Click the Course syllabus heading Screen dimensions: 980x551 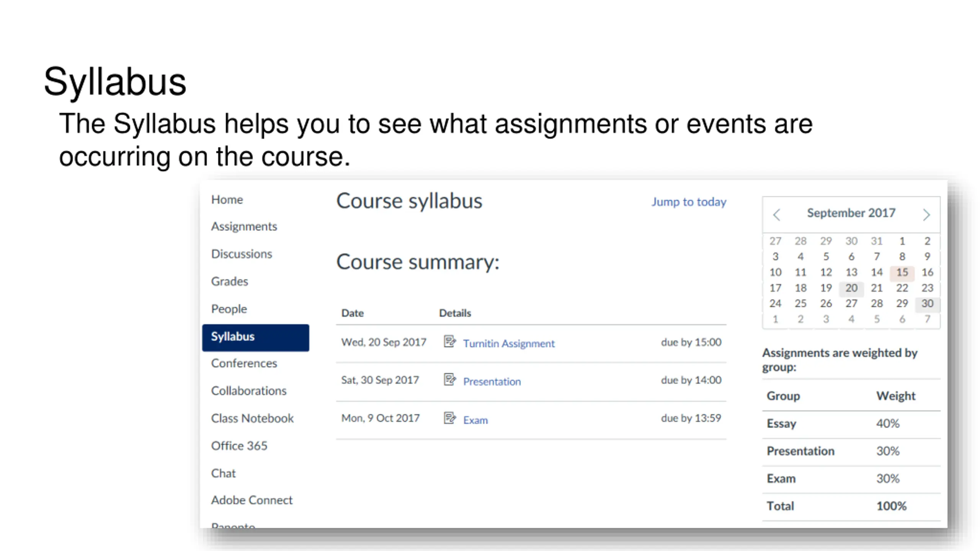(x=409, y=201)
